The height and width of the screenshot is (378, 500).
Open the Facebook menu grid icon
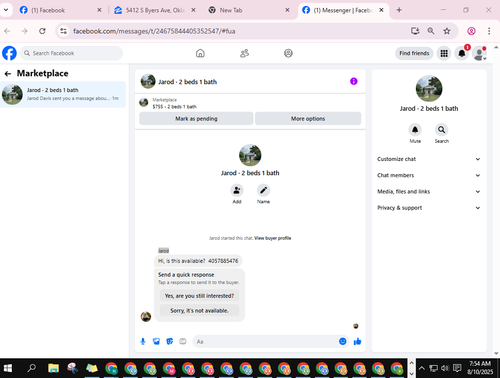[444, 53]
